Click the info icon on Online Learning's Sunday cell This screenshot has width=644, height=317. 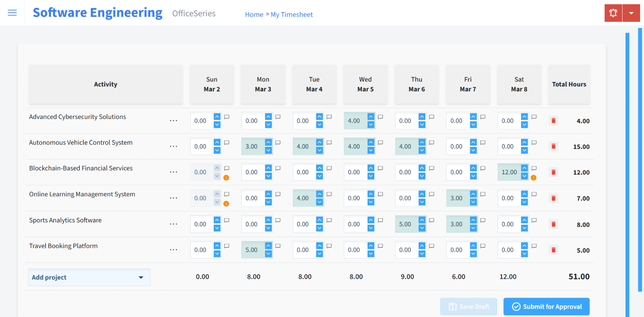coord(226,203)
